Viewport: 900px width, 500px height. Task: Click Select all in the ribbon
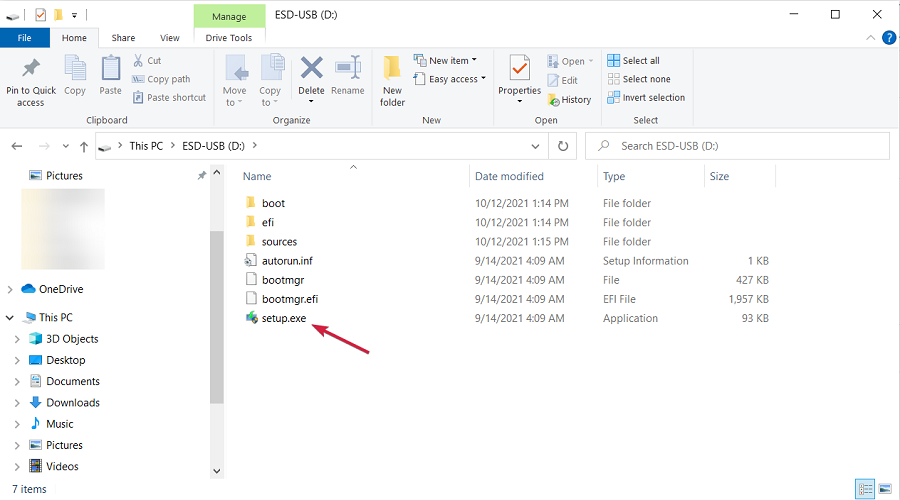coord(633,60)
